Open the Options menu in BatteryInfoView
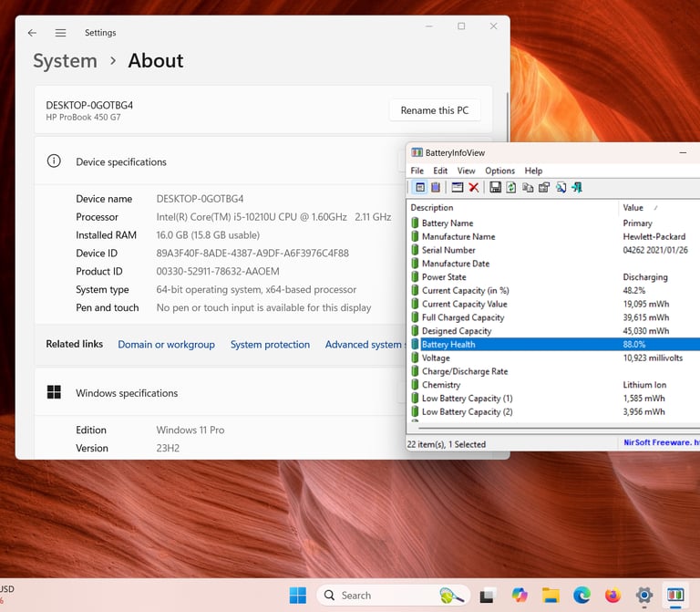The width and height of the screenshot is (700, 612). [x=500, y=171]
